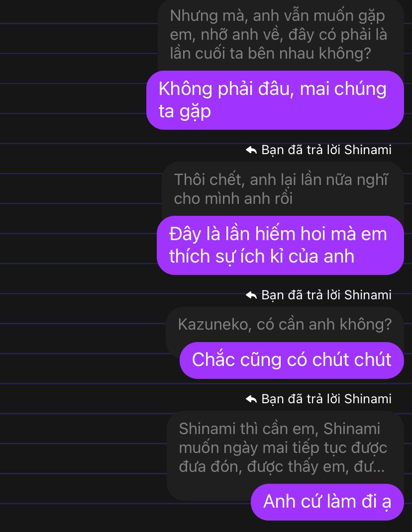The image size is (412, 532).
Task: Select purple bubble "Chắc cũng có chút chút"
Action: coord(292,360)
